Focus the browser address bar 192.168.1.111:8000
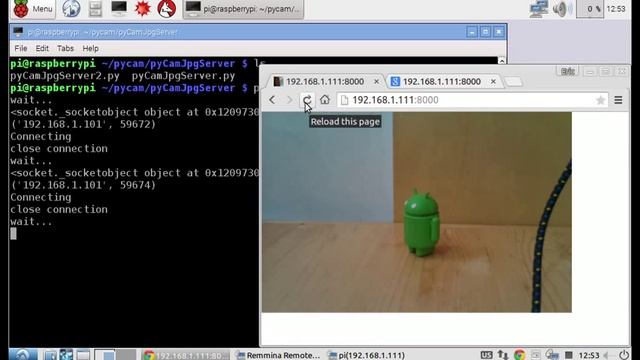 [x=473, y=100]
